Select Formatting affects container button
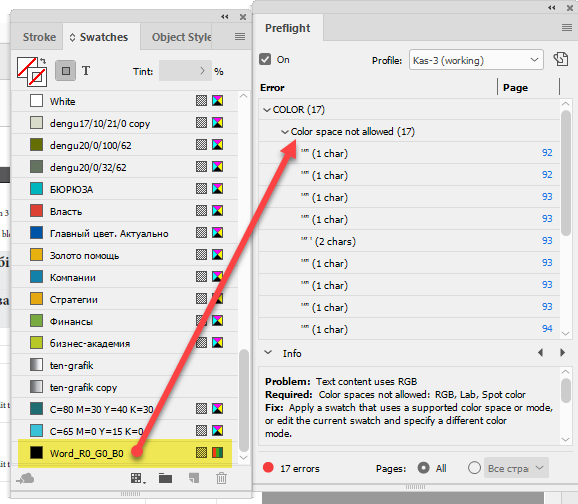This screenshot has height=504, width=578. click(66, 71)
